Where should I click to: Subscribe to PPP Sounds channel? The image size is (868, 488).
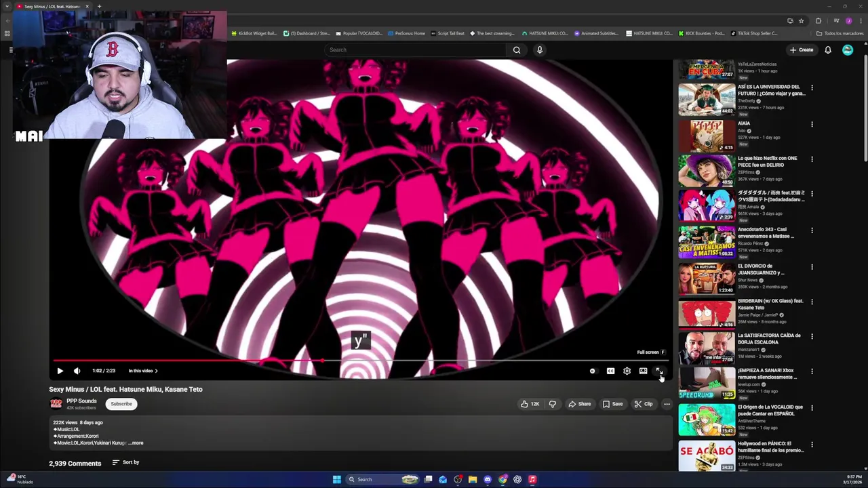pos(121,404)
